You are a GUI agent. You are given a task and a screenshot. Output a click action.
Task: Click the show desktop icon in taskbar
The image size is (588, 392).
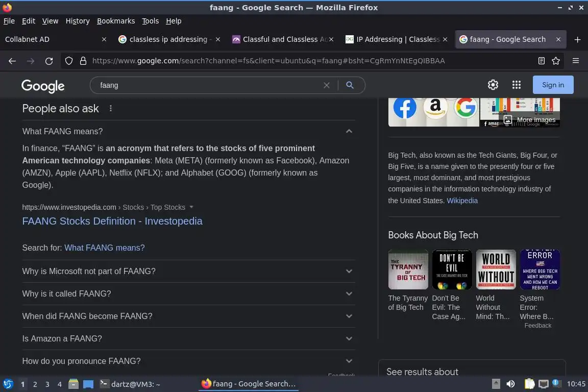tap(88, 384)
